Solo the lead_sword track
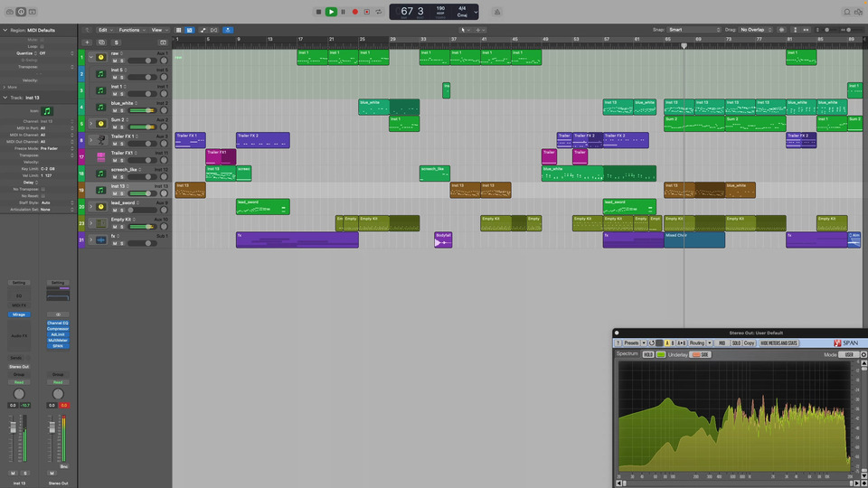Viewport: 868px width, 488px height. [x=122, y=211]
